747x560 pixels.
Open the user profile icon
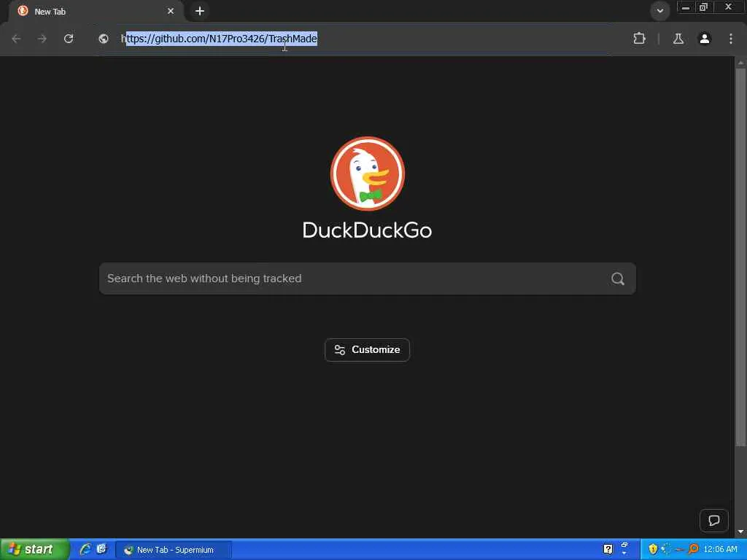point(705,39)
